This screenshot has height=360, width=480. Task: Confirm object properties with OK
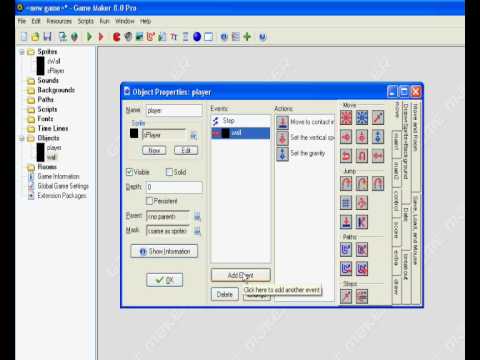click(164, 280)
